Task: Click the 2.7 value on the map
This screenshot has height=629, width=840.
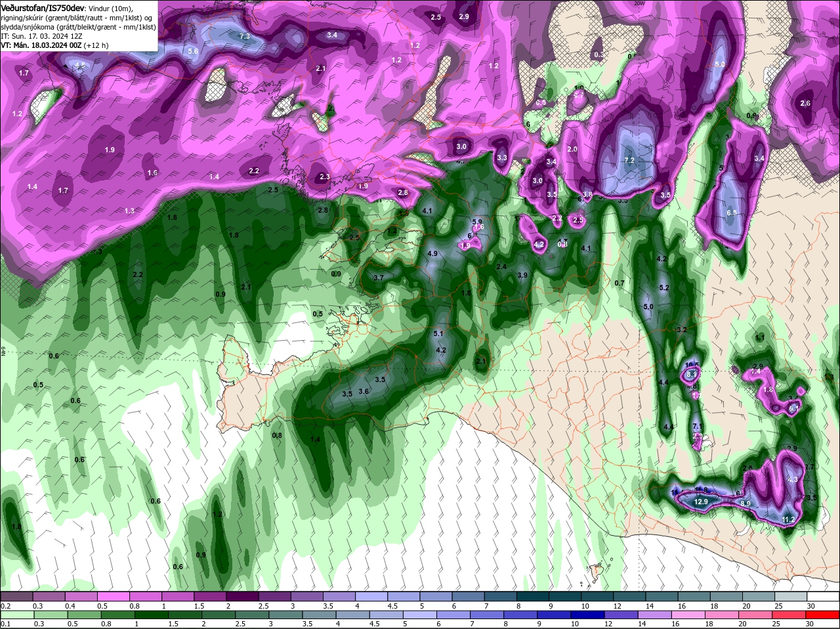Action: [x=809, y=467]
